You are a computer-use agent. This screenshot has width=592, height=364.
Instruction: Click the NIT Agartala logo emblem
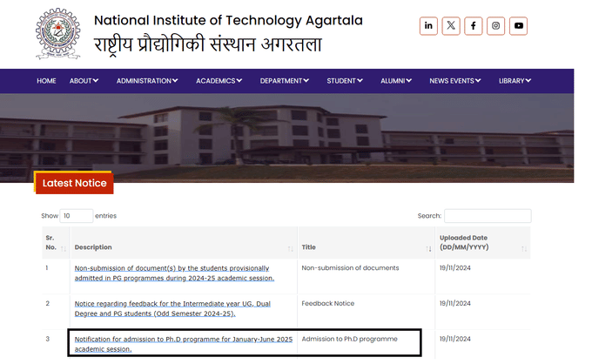(57, 34)
